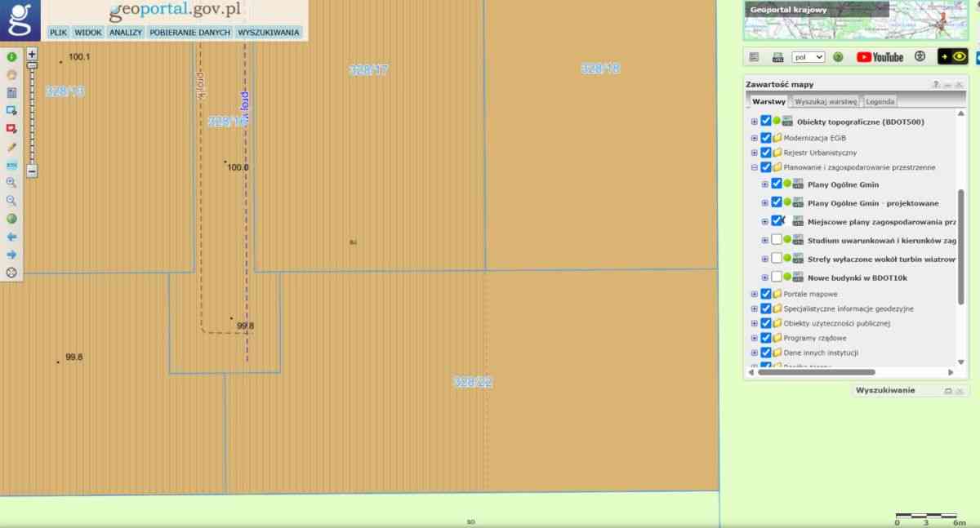
Task: Switch to Legenda tab
Action: [x=880, y=101]
